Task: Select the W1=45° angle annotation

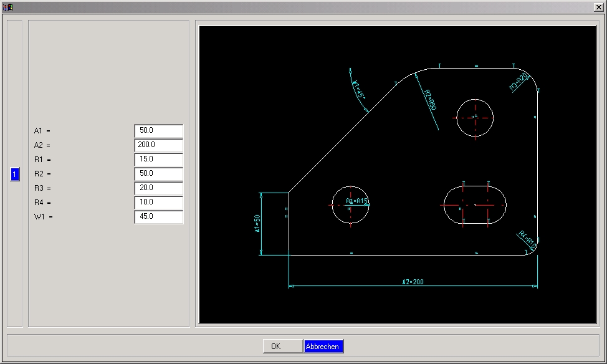Action: (x=358, y=90)
